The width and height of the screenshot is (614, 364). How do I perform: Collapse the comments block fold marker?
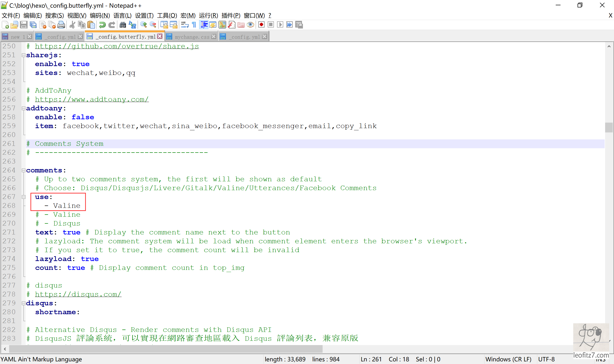click(x=24, y=170)
